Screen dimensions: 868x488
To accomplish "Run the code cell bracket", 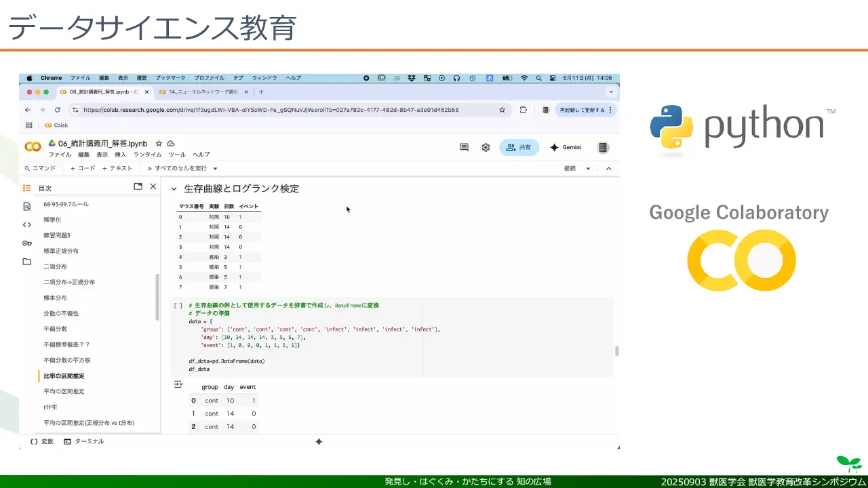I will coord(178,306).
